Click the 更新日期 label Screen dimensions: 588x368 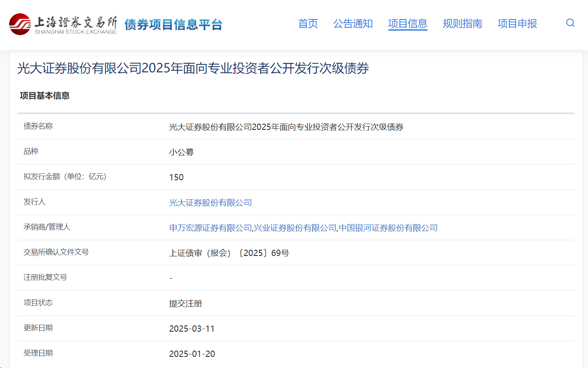pos(38,328)
